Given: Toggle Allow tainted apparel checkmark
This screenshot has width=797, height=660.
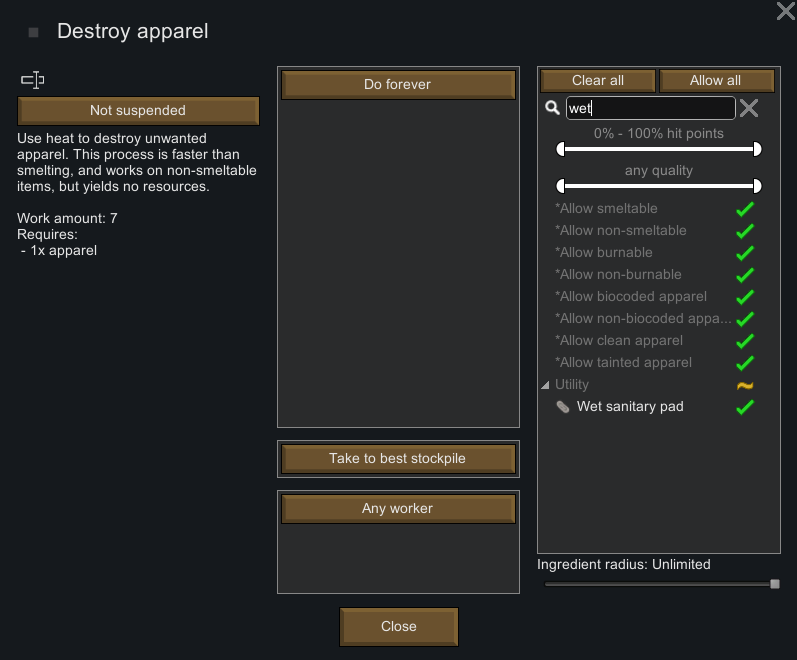Looking at the screenshot, I should click(745, 363).
